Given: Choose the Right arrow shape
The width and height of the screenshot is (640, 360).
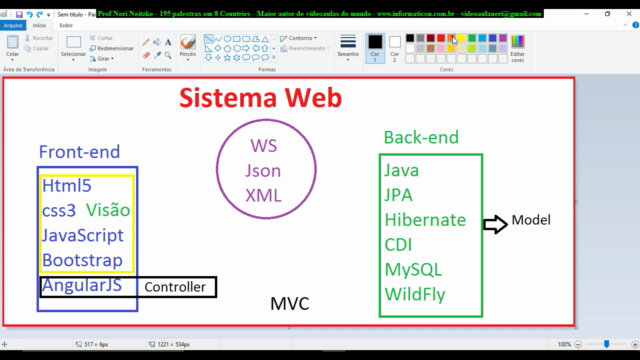Looking at the screenshot, I should coord(246,48).
